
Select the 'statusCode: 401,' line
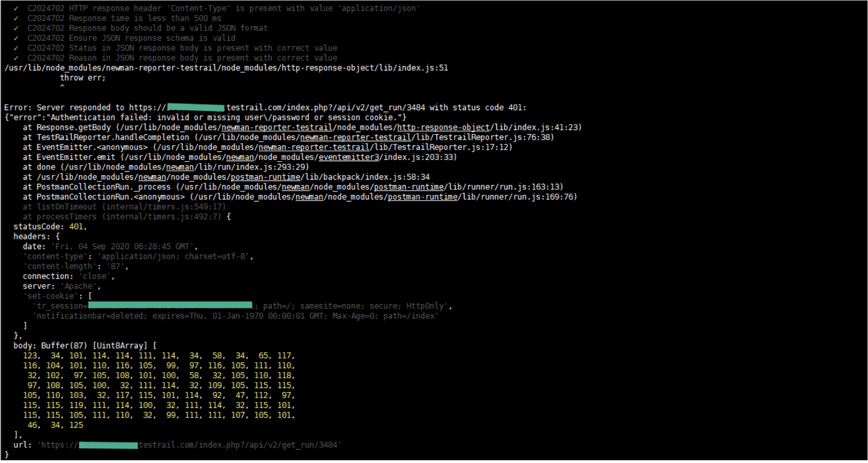pos(50,227)
